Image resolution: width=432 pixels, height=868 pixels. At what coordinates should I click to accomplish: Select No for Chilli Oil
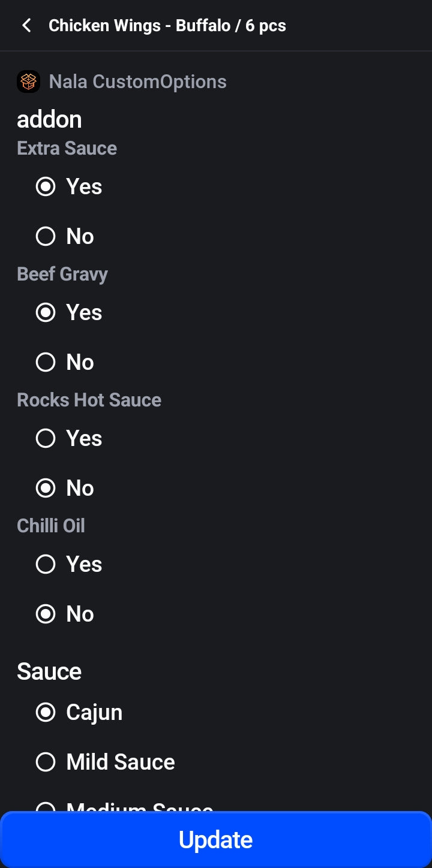point(46,614)
